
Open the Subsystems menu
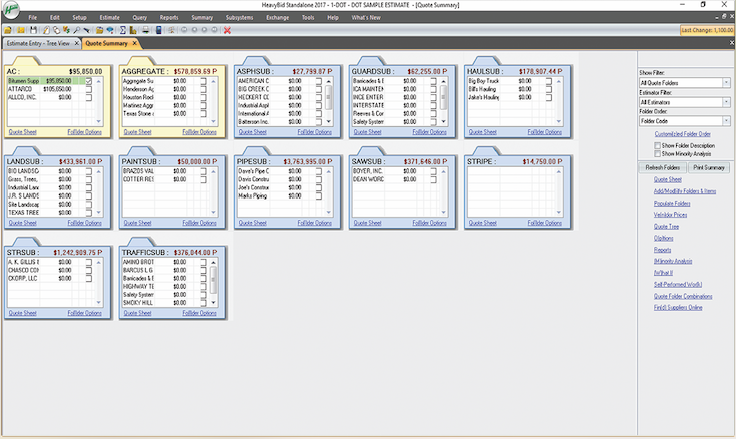click(x=239, y=18)
